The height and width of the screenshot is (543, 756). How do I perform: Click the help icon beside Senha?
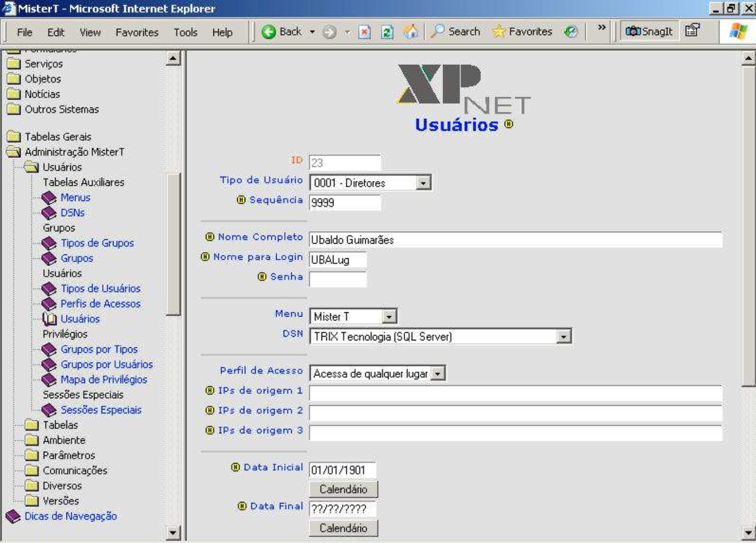click(x=262, y=277)
